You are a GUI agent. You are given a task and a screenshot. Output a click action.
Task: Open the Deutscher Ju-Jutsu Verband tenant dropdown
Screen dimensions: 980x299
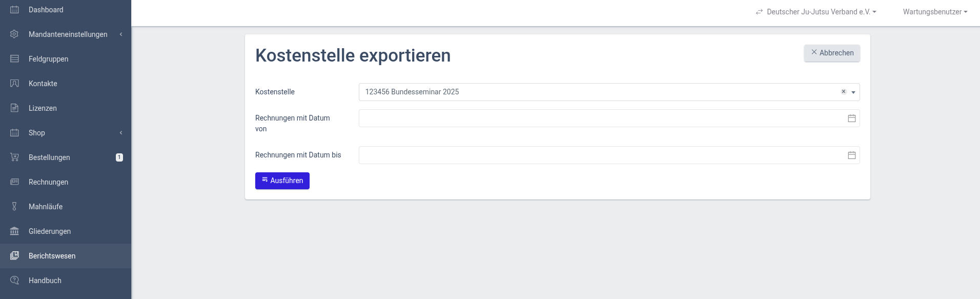coord(816,12)
